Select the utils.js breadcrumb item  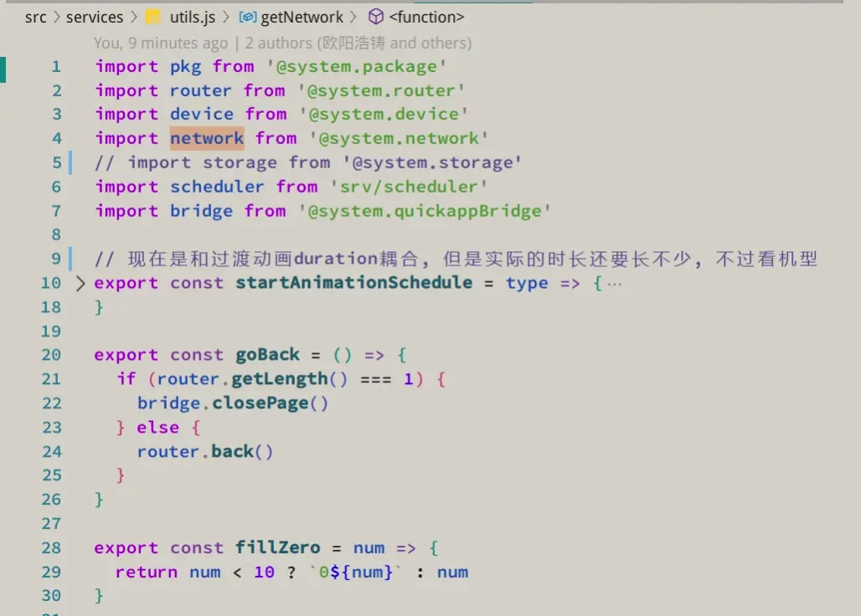point(193,17)
